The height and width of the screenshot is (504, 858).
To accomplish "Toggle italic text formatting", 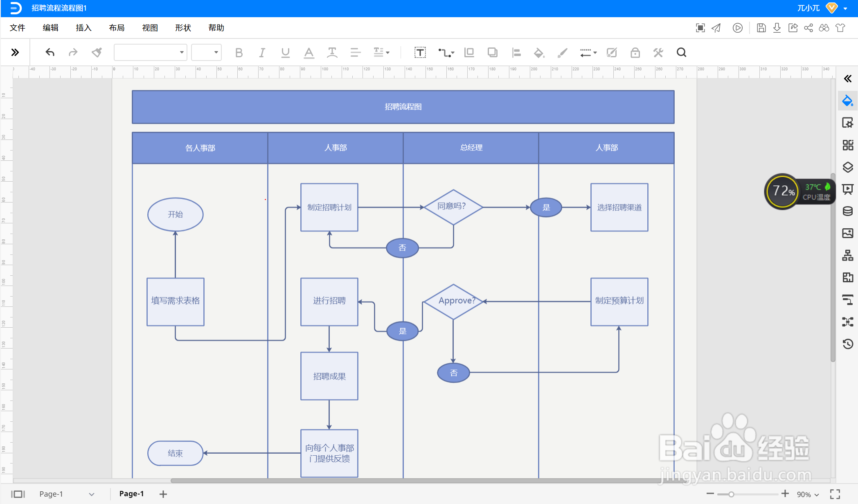I will tap(262, 52).
